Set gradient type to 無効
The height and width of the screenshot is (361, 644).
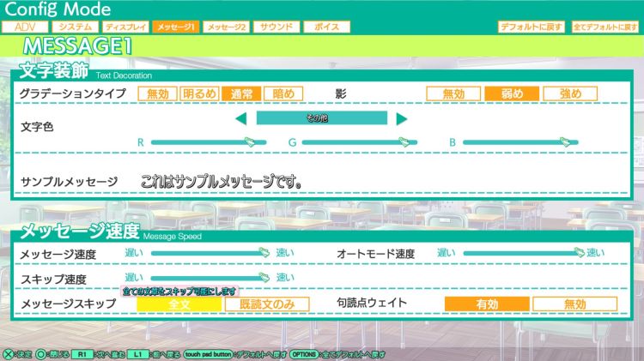tap(157, 93)
